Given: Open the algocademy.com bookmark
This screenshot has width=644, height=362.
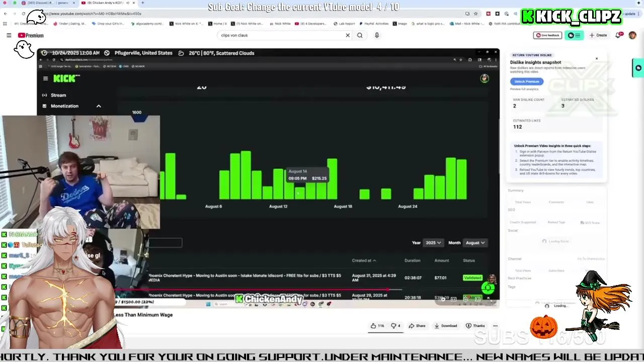Looking at the screenshot, I should point(147,24).
